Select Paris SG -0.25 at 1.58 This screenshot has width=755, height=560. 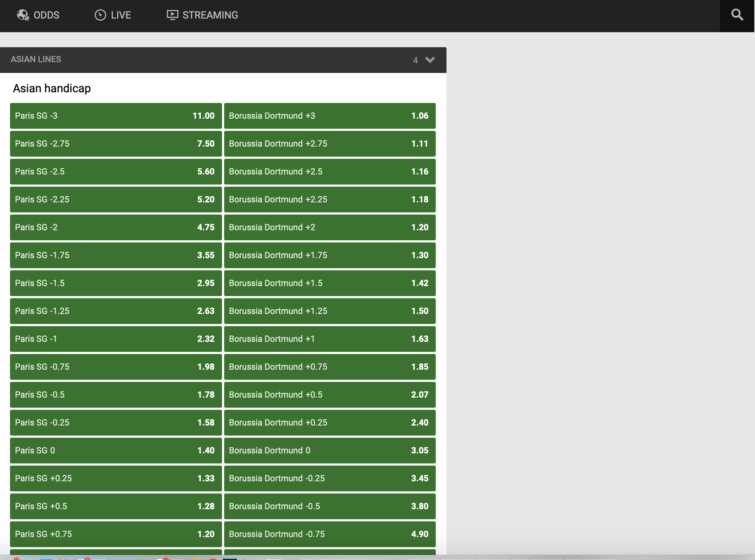coord(115,422)
